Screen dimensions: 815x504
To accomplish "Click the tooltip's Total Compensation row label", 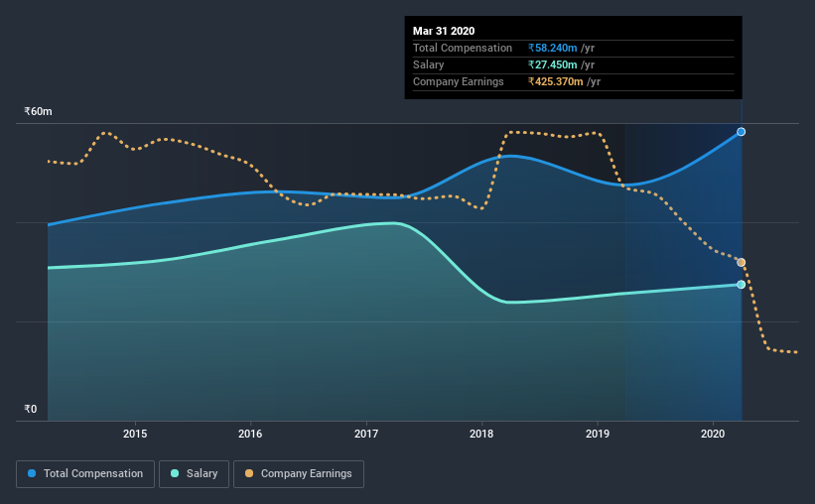I will pyautogui.click(x=463, y=48).
